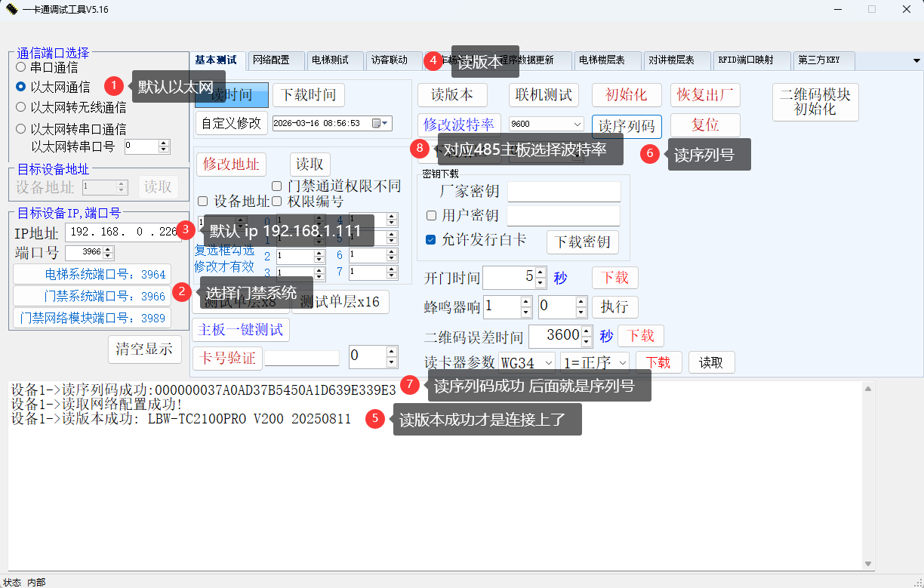
Task: Run 主板一键测试
Action: tap(242, 330)
